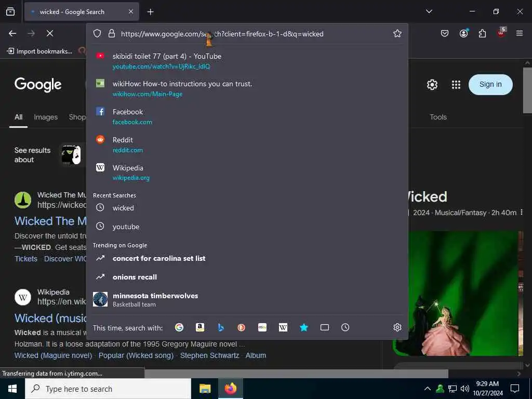Choose wikiHow Main-Page suggestion
The height and width of the screenshot is (399, 532).
(247, 88)
